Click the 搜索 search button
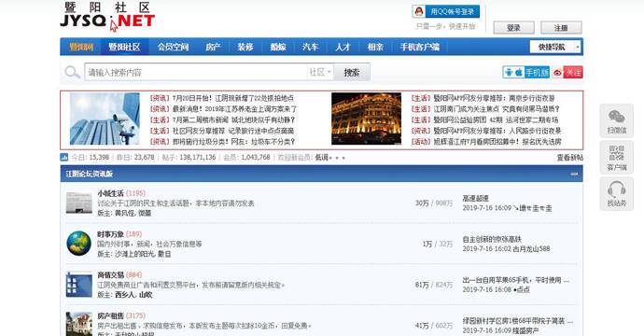 point(352,72)
